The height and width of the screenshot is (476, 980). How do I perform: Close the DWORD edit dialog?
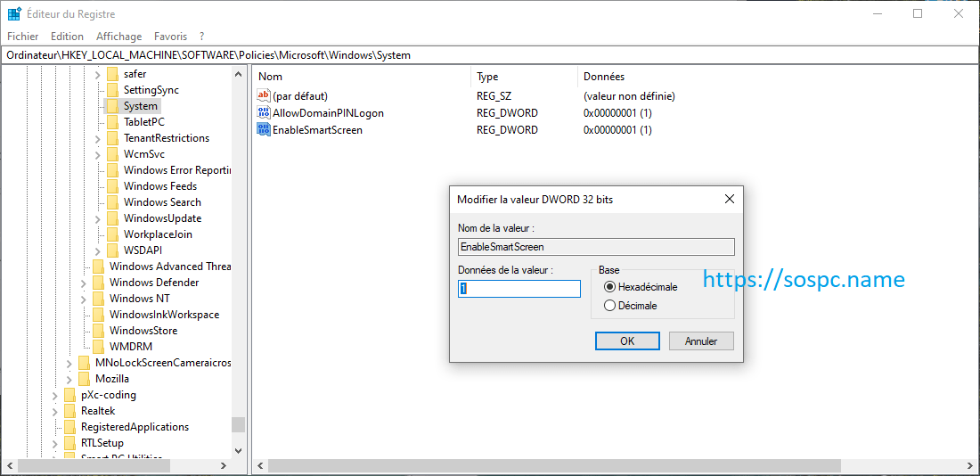coord(729,200)
